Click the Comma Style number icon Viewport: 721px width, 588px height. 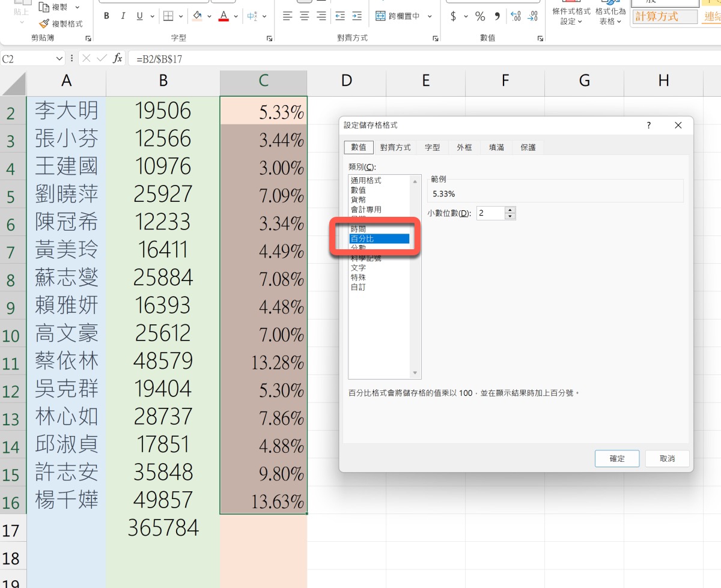tap(497, 16)
